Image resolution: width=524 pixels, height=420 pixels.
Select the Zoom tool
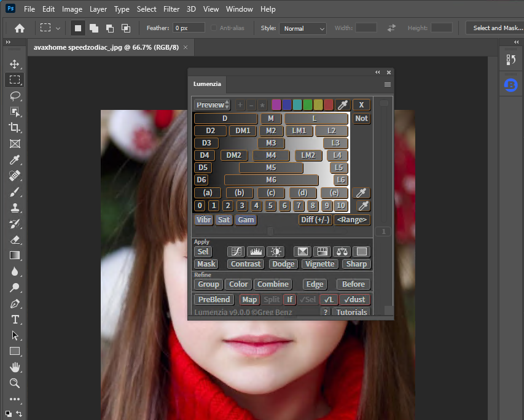(x=15, y=383)
